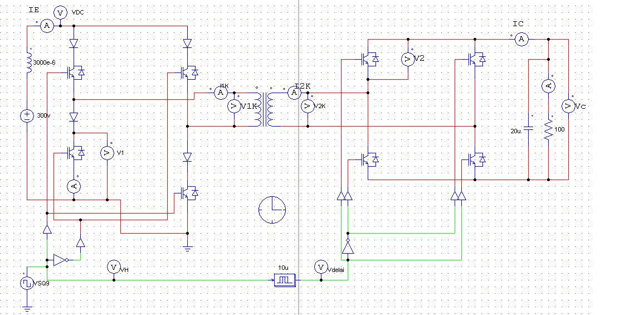
Task: Select the IE ammeter
Action: [x=47, y=26]
